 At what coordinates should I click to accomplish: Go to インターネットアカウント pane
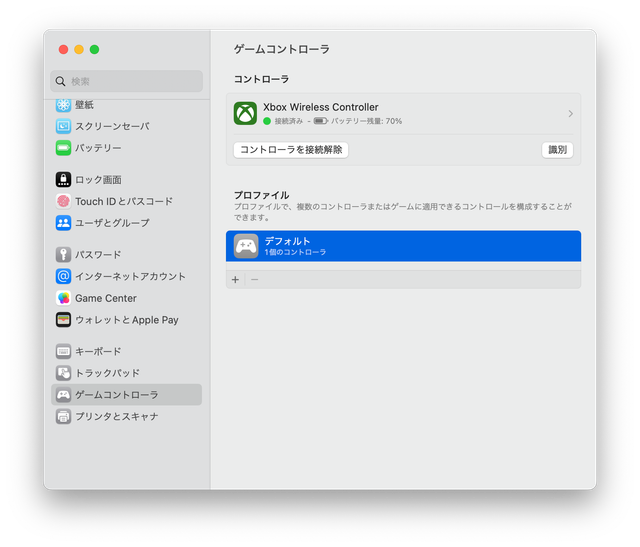[127, 276]
